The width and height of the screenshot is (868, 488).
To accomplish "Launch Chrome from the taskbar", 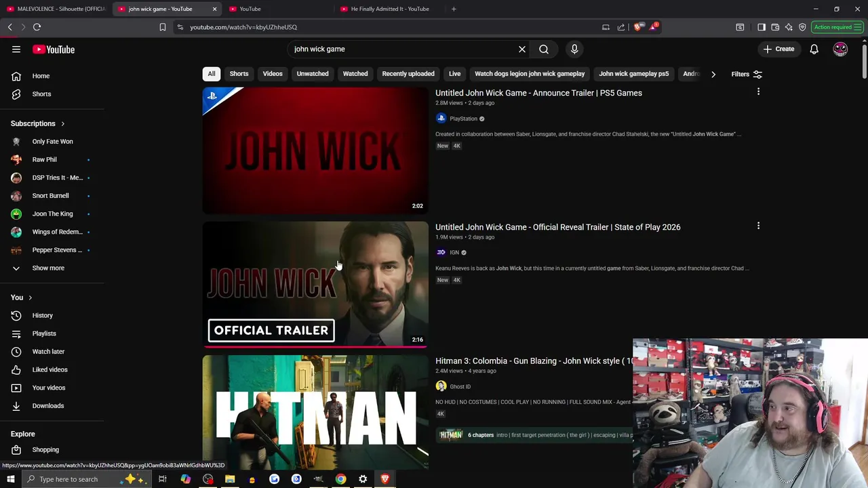I will click(x=340, y=479).
